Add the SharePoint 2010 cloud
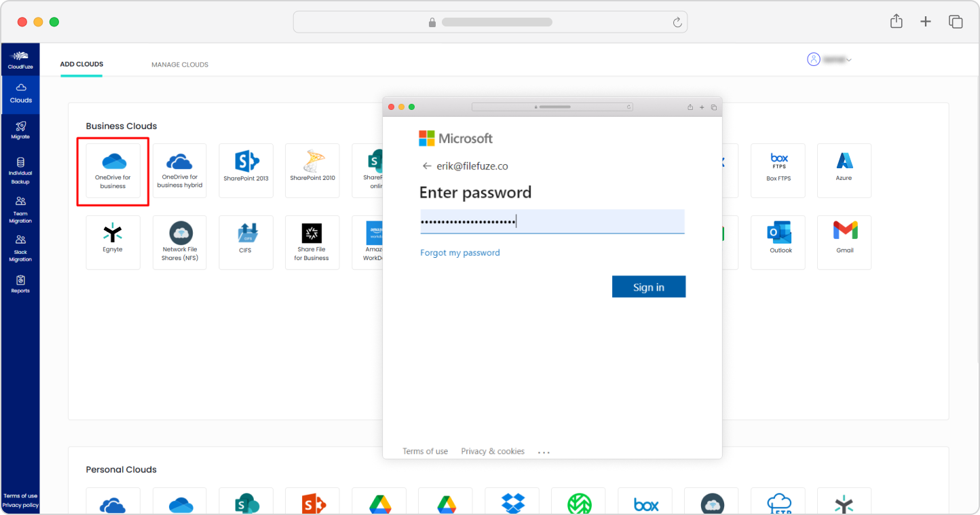Image resolution: width=980 pixels, height=515 pixels. (x=312, y=171)
